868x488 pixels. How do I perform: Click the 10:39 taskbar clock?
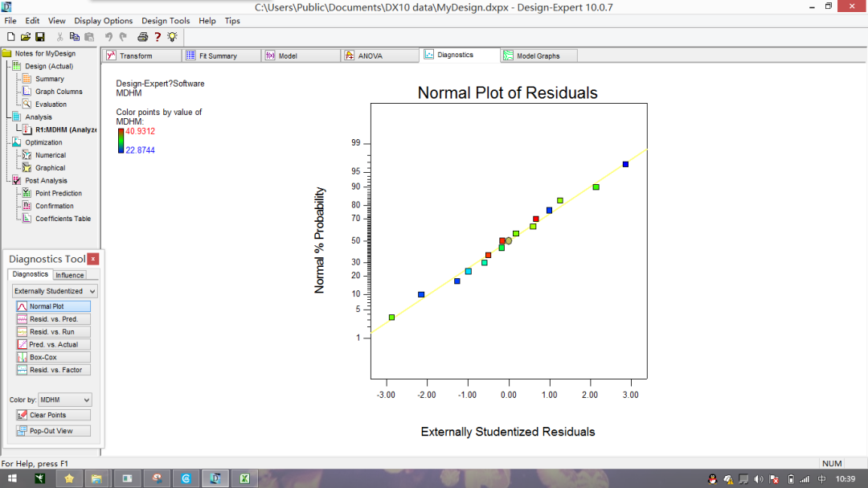pos(845,478)
